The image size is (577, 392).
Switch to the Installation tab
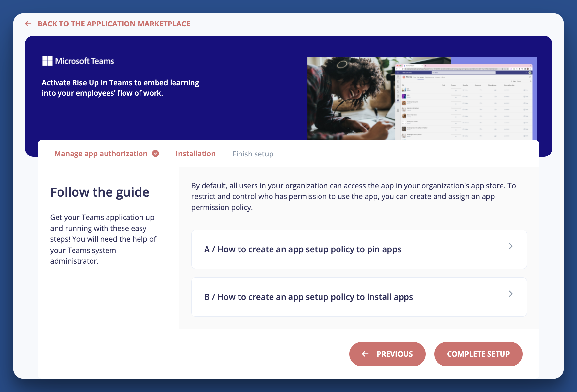pos(195,153)
